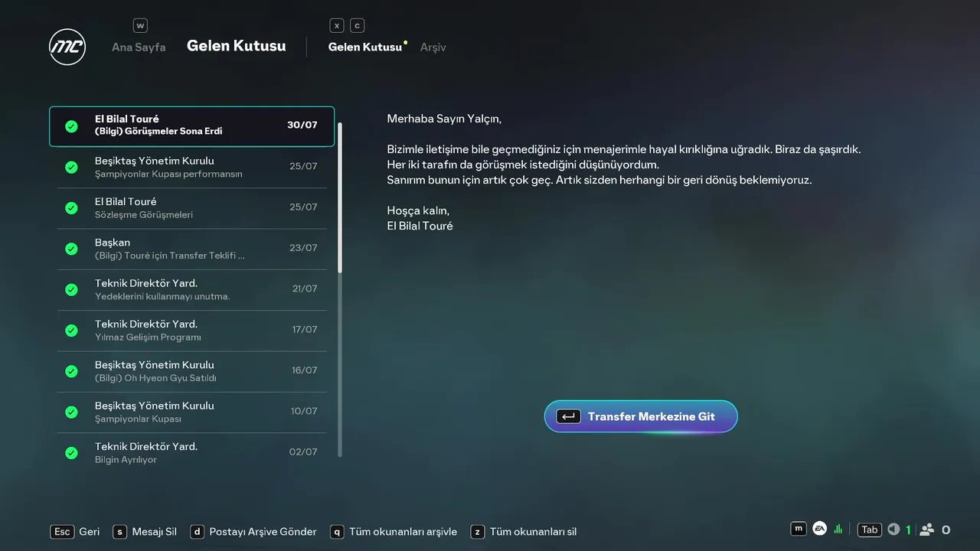980x551 pixels.
Task: Click the green check on Yılmaz Gelişim Programı message
Action: (71, 331)
